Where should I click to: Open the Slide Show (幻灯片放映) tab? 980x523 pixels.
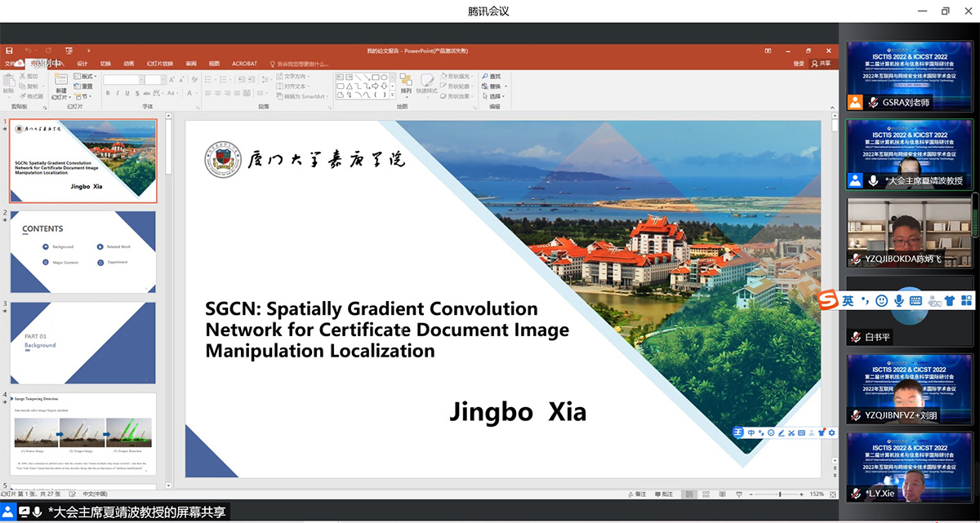[x=160, y=64]
